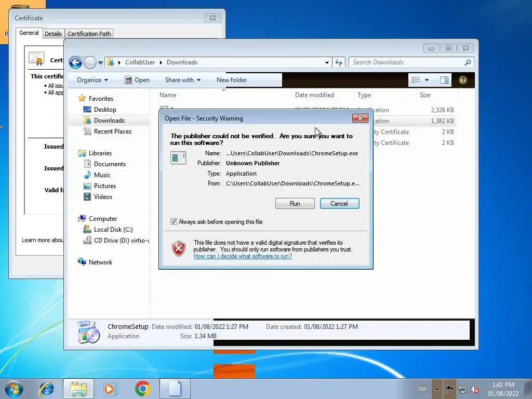Open Windows Start button
The image size is (532, 399).
click(x=14, y=389)
